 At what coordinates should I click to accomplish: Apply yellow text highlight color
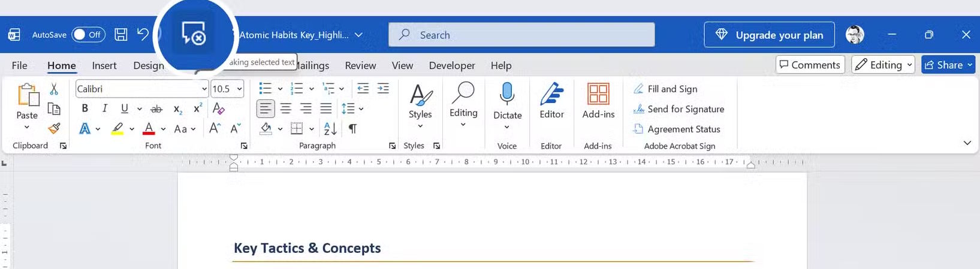click(x=117, y=129)
